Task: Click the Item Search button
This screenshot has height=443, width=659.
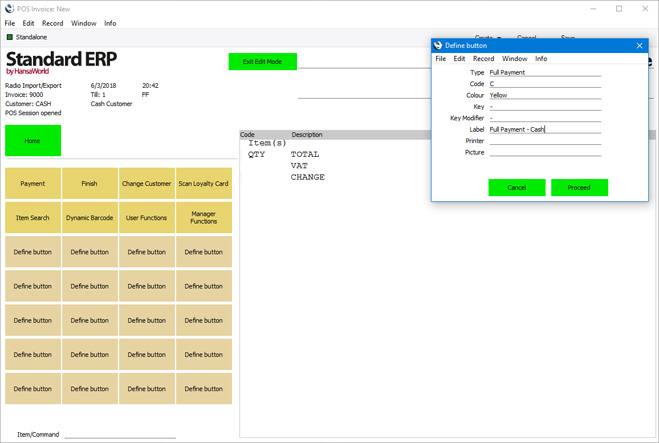Action: click(x=33, y=217)
